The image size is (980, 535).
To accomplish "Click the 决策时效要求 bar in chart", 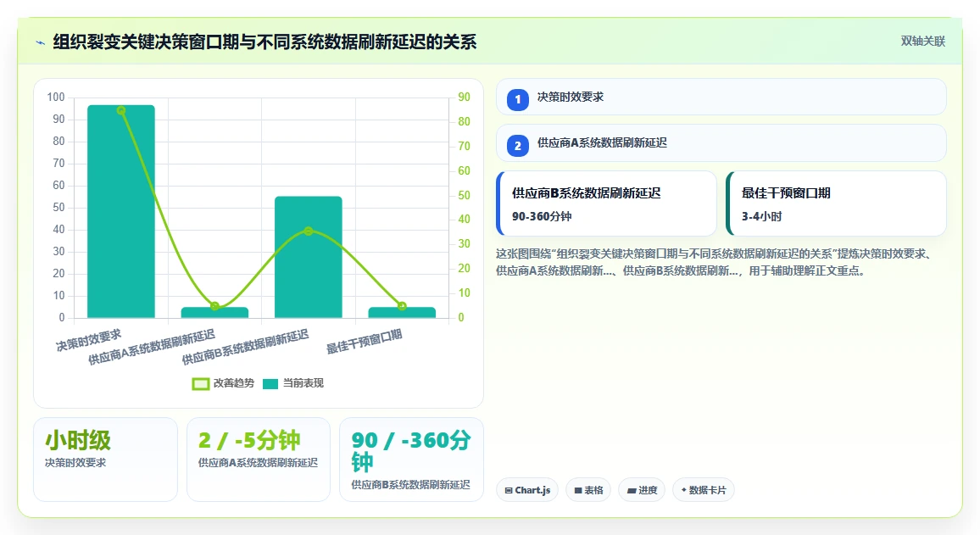I will (x=121, y=211).
